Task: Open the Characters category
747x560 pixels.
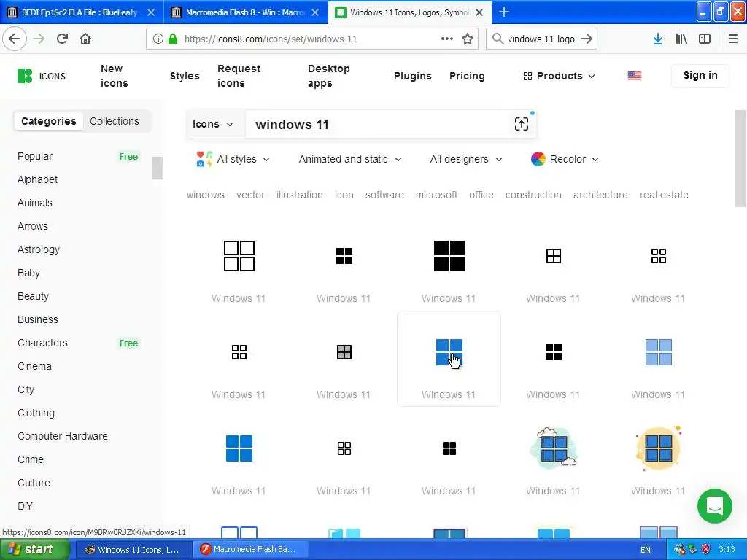Action: pos(42,343)
